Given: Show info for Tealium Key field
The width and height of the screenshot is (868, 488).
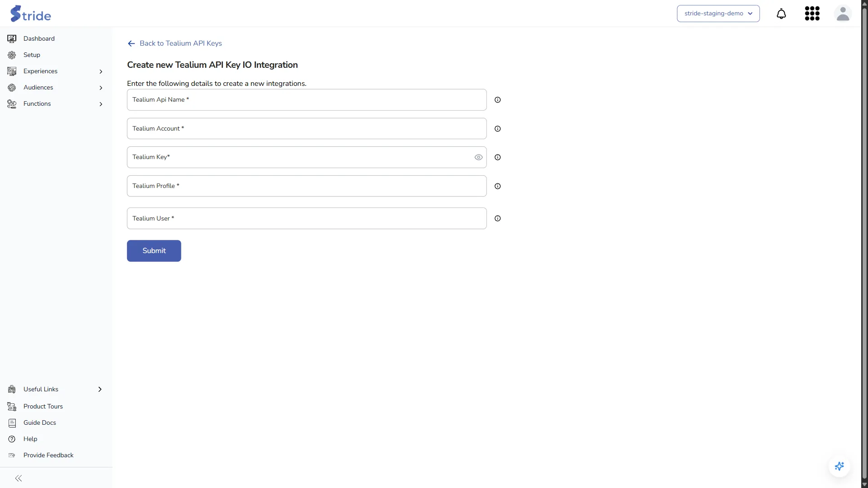Looking at the screenshot, I should click(498, 157).
